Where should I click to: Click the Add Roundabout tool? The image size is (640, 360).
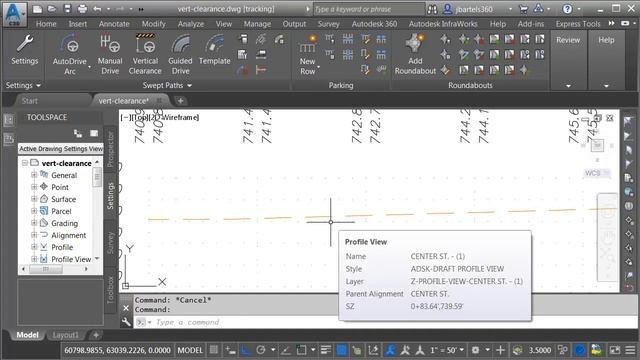pyautogui.click(x=415, y=54)
